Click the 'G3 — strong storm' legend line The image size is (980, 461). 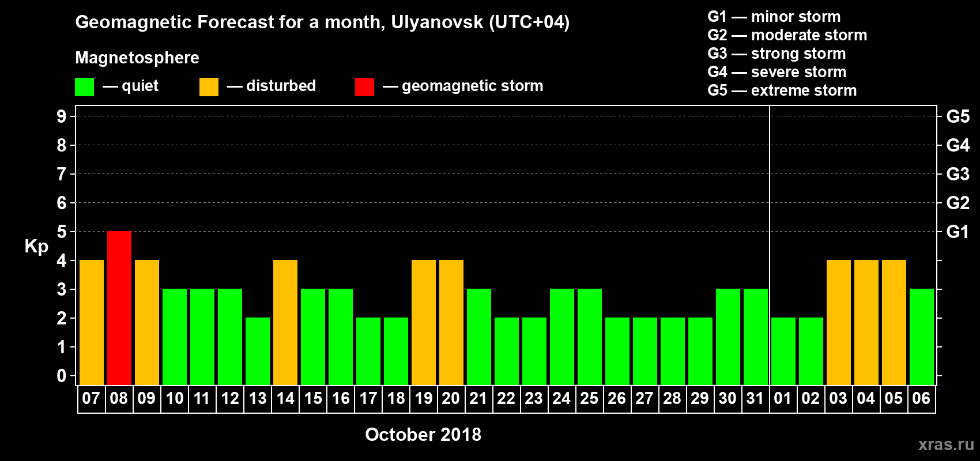click(x=777, y=54)
